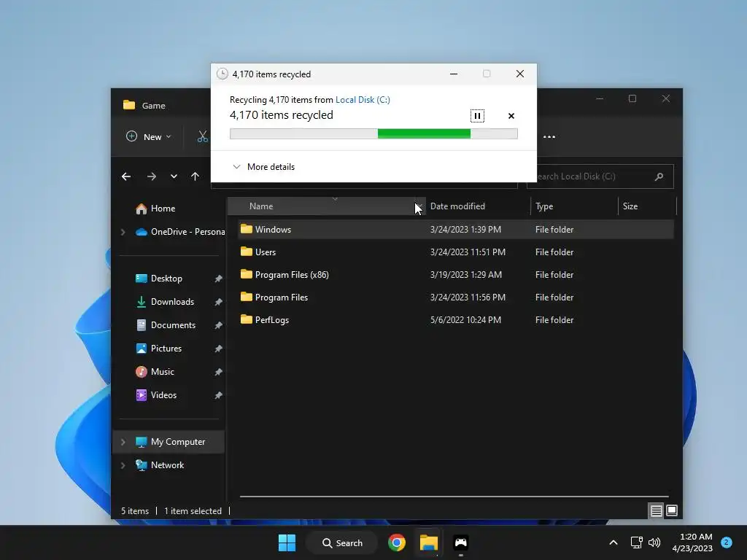Open the notification badge showing 2

click(727, 542)
